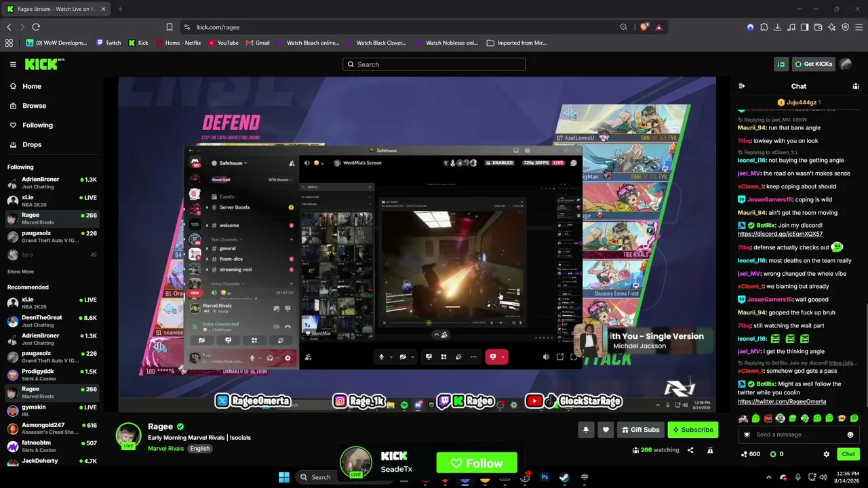
Task: Open the twitter.com/RageeOmerta link in chat
Action: (782, 402)
